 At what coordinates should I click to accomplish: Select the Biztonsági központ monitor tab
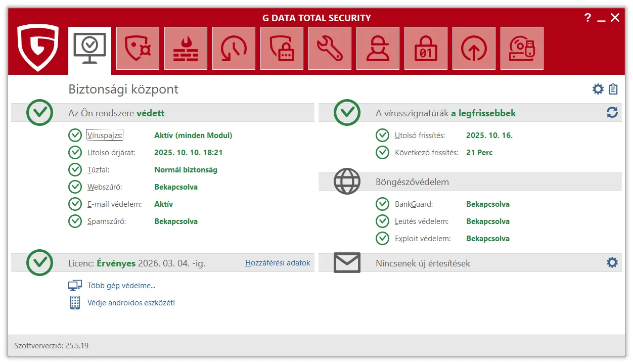(89, 49)
